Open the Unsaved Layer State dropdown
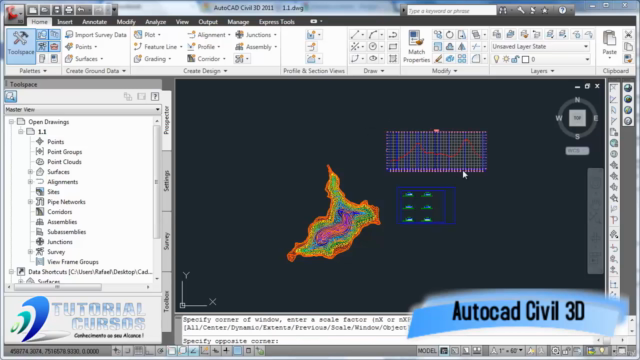 [x=540, y=47]
